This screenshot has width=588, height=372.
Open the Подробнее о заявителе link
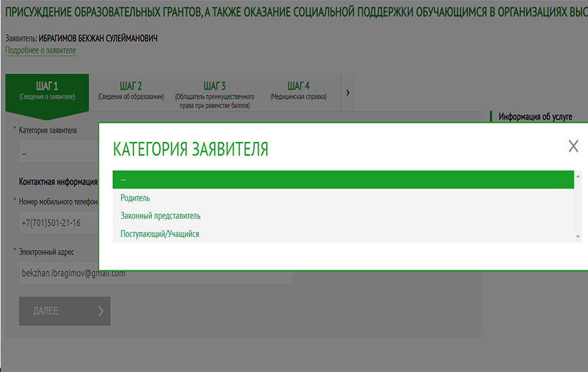pos(40,51)
